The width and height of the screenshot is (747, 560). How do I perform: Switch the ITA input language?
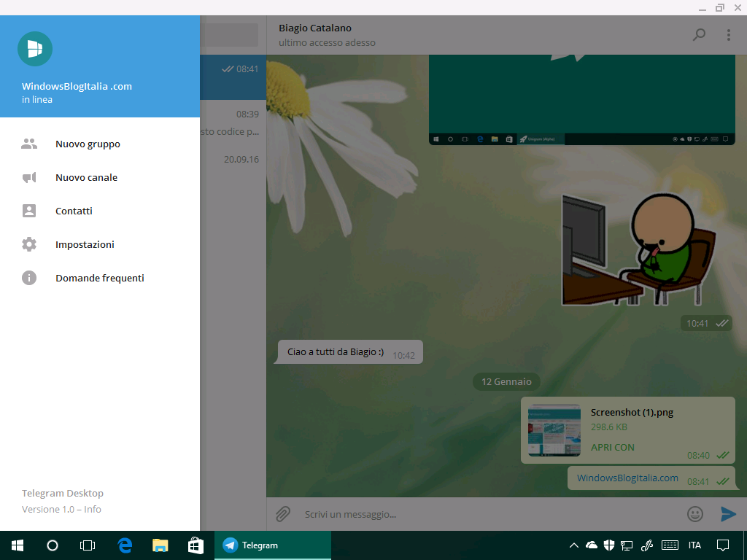pos(694,545)
